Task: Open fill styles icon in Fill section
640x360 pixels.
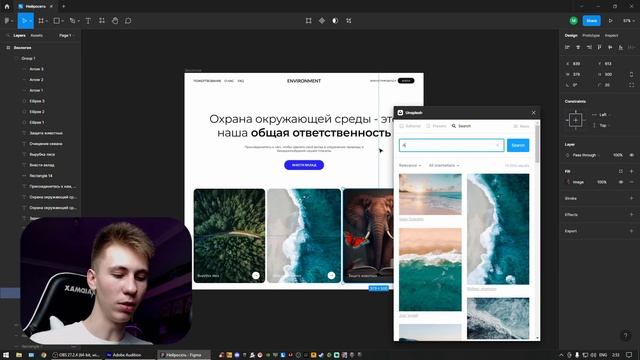Action: [621, 171]
